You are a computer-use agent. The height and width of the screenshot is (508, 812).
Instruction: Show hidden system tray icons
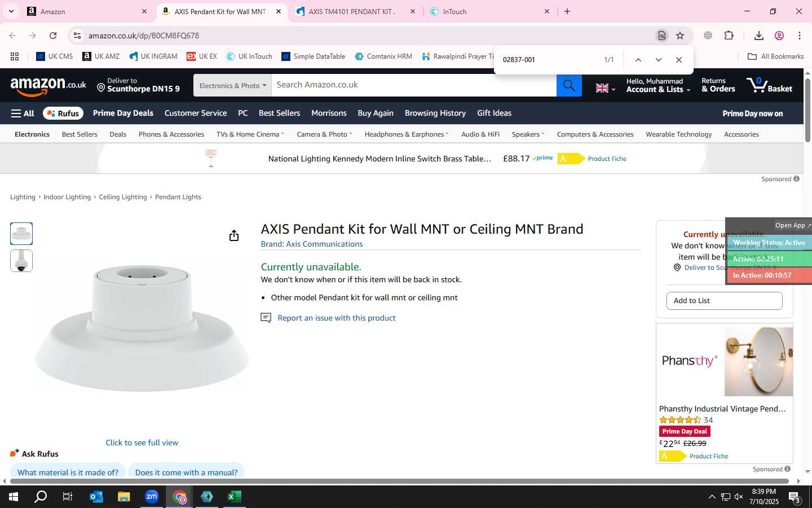pos(712,497)
